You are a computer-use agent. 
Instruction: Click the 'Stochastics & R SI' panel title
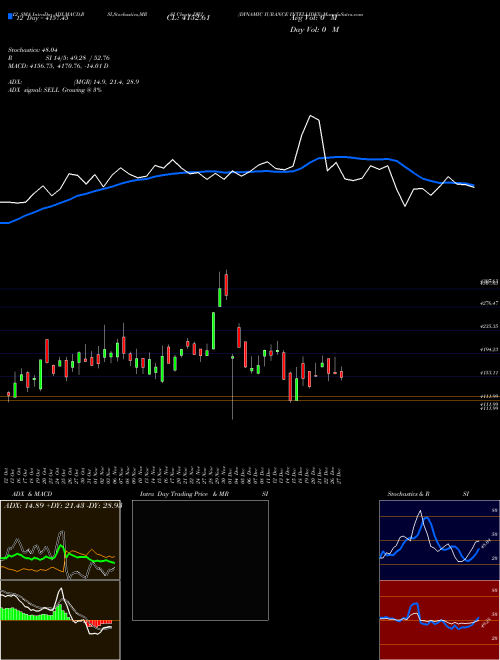point(428,494)
